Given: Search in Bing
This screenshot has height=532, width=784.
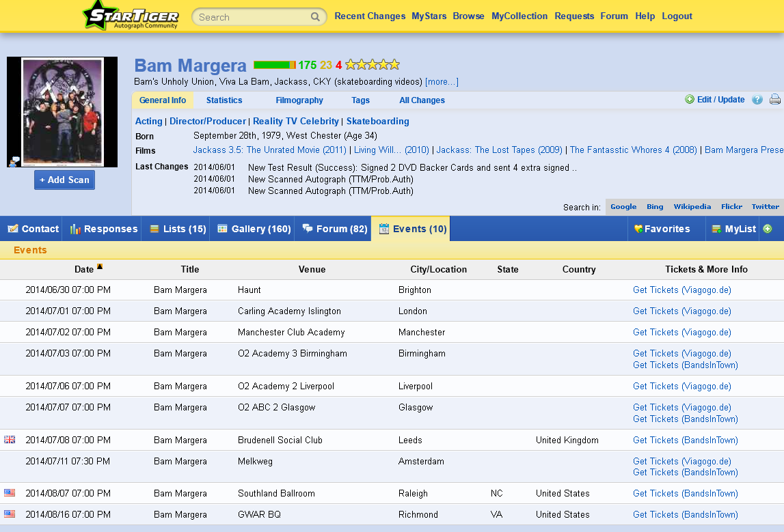Looking at the screenshot, I should pyautogui.click(x=655, y=206).
